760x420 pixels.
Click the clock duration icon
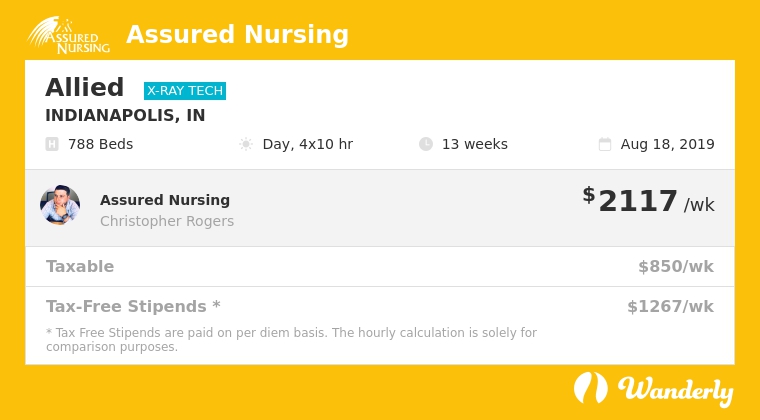pyautogui.click(x=426, y=144)
